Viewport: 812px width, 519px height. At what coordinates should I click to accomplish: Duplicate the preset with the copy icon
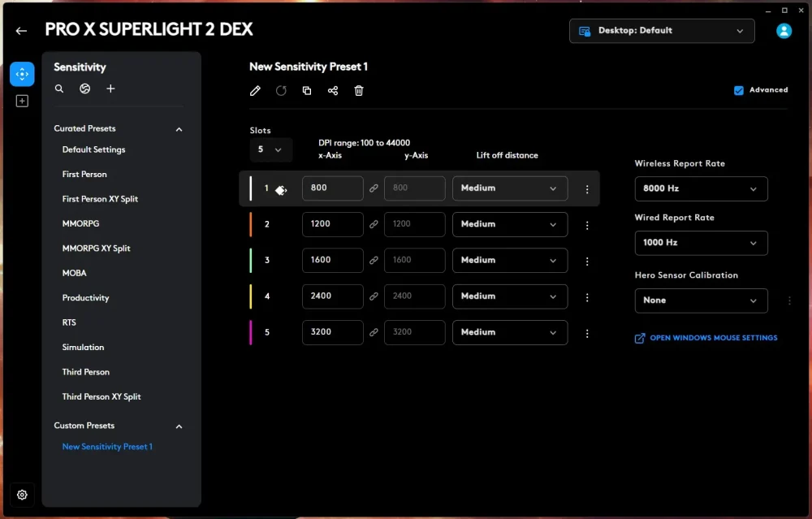coord(307,91)
